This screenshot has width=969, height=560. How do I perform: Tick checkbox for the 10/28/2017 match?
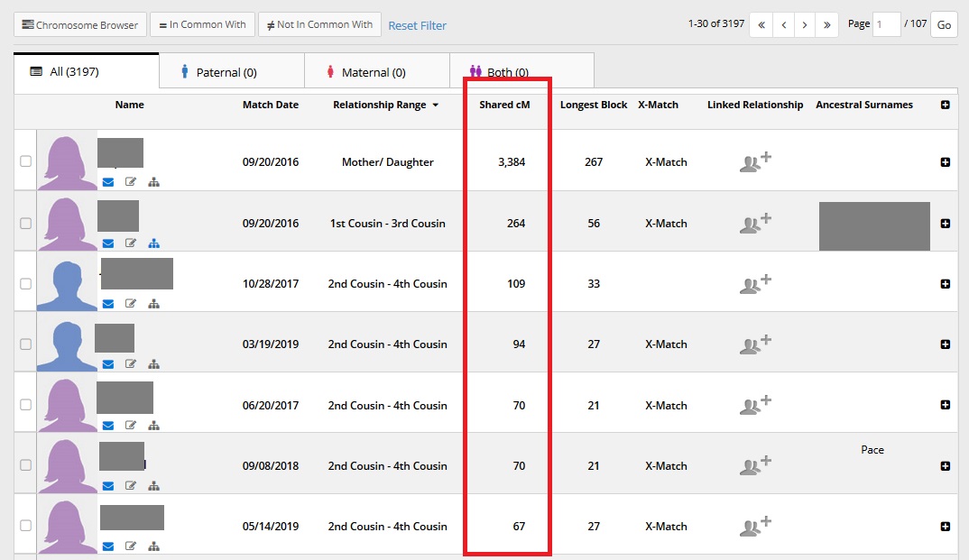[25, 283]
